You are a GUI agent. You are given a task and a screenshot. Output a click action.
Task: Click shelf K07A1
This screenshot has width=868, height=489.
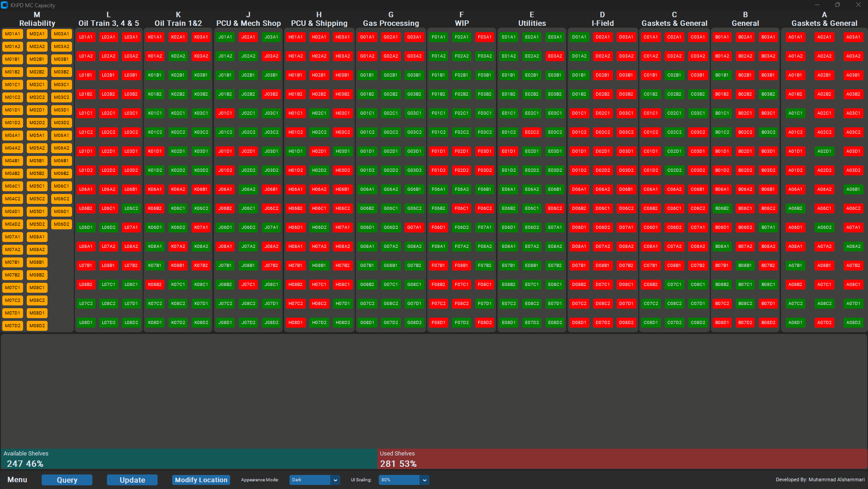point(201,228)
